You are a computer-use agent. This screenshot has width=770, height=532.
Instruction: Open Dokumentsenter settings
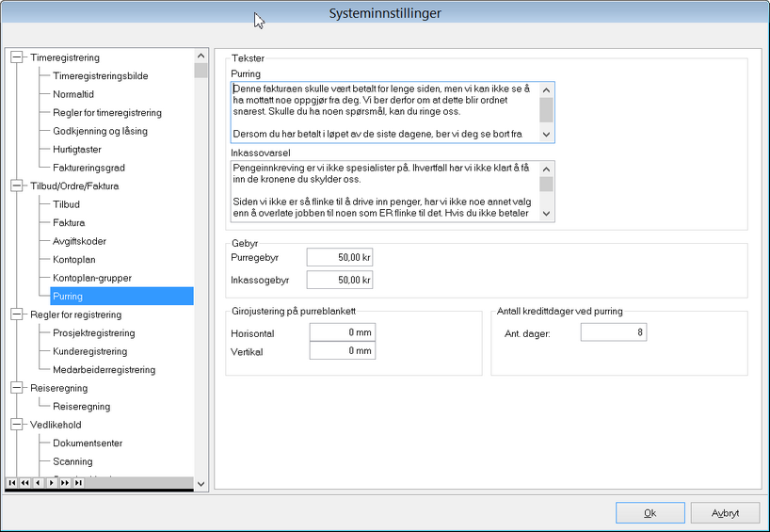(x=88, y=443)
